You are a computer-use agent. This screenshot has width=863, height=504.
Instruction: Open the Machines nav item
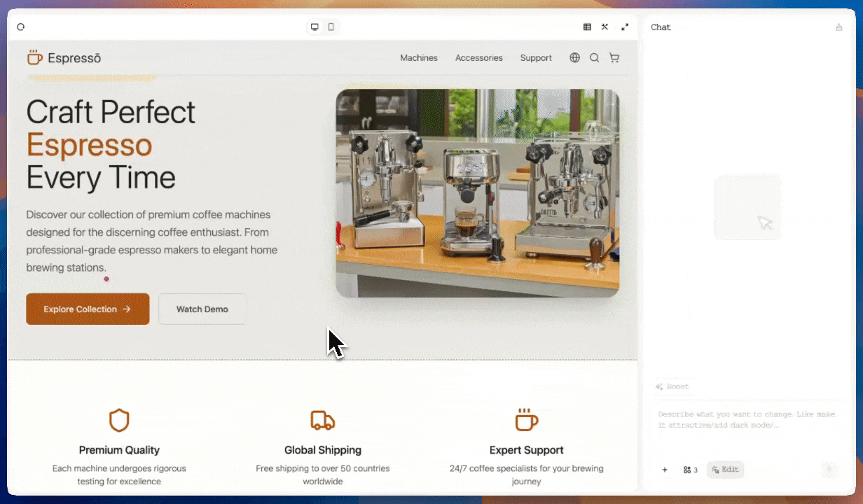[x=419, y=58]
